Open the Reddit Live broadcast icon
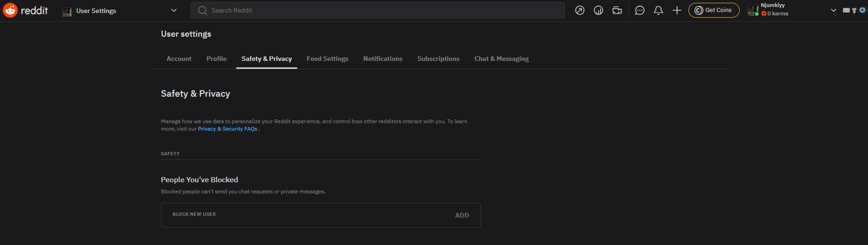Viewport: 868px width, 245px height. tap(617, 10)
